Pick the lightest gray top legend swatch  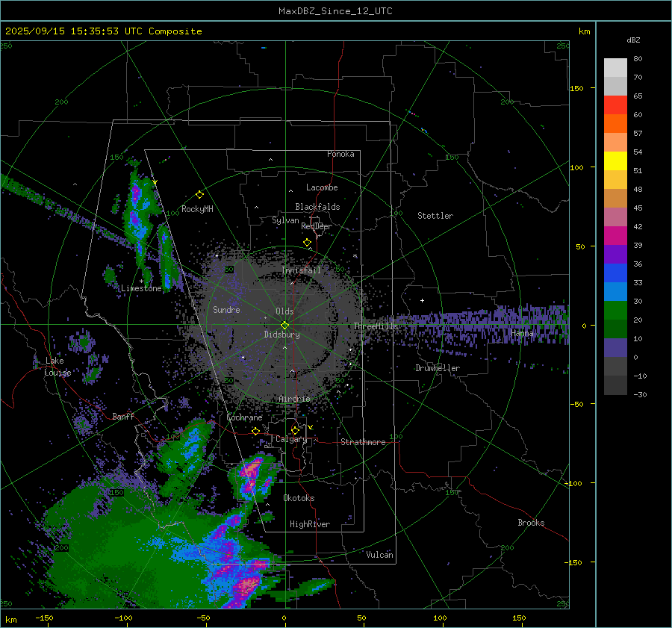tap(615, 68)
